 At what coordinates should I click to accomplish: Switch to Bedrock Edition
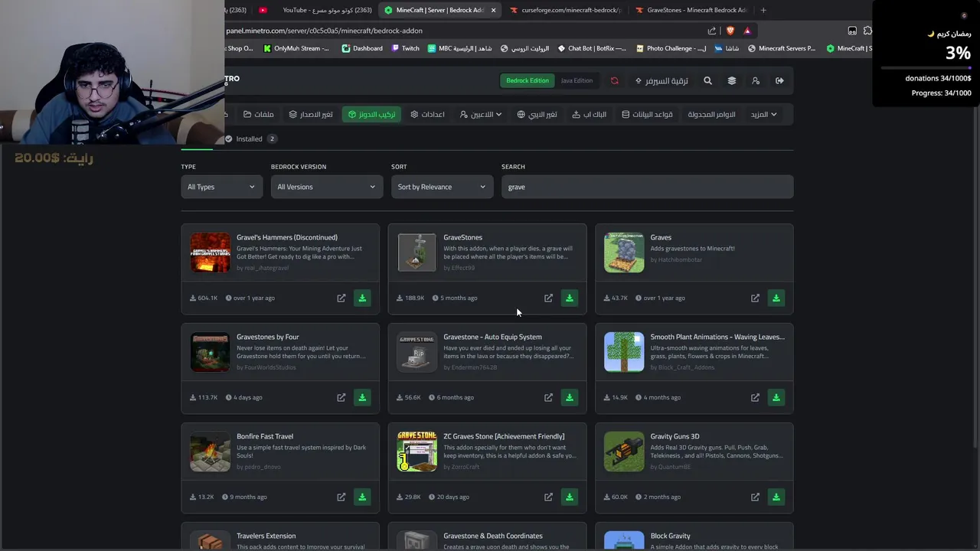(x=528, y=80)
